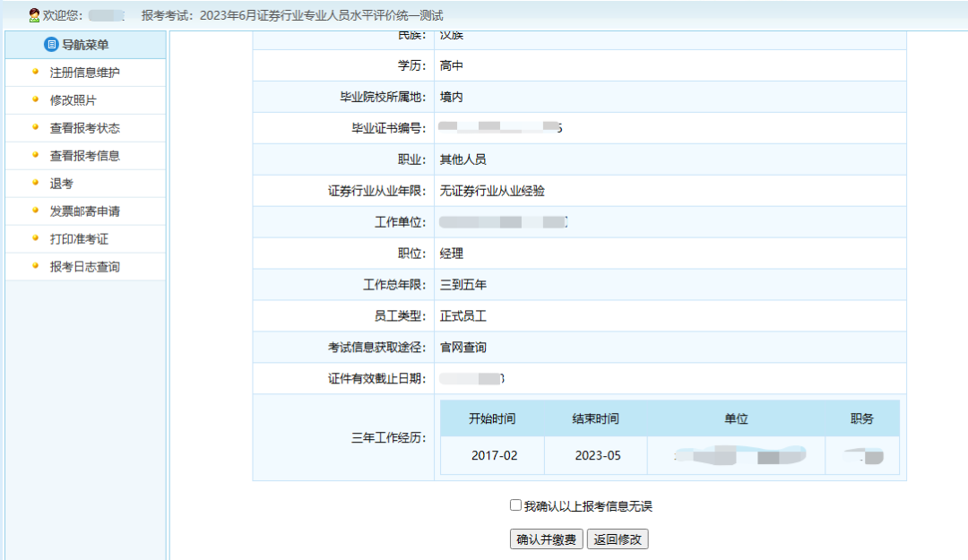Click the 导航菜单 header icon
The image size is (968, 560).
click(51, 45)
